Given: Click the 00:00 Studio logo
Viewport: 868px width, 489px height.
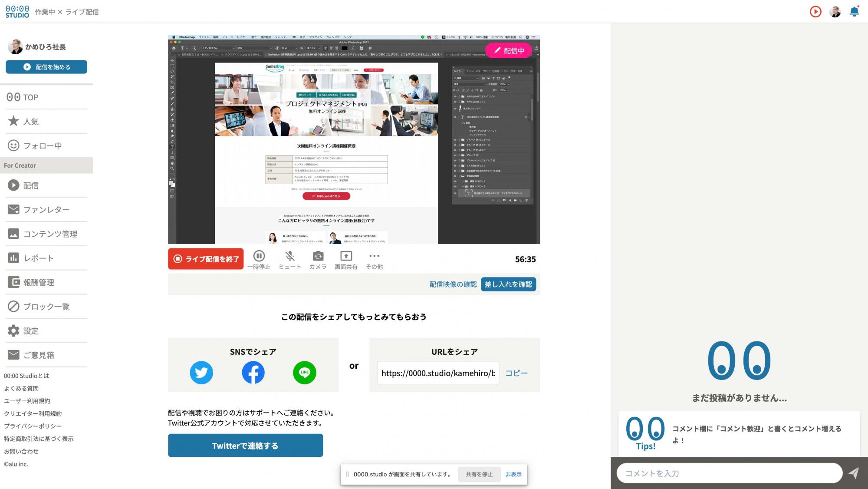Looking at the screenshot, I should pos(17,12).
